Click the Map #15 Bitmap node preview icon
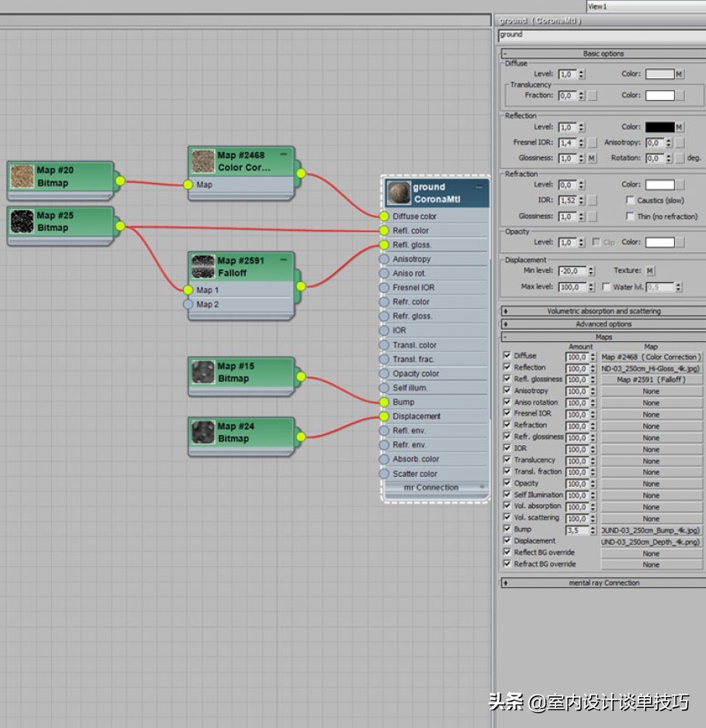 pos(204,372)
